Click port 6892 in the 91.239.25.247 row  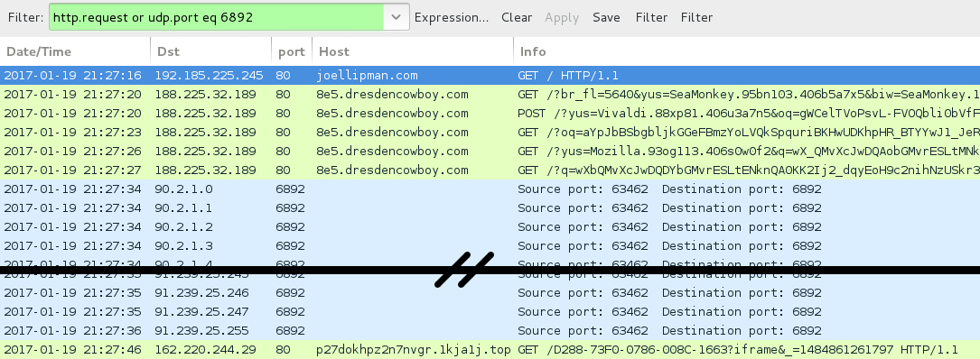pyautogui.click(x=290, y=311)
